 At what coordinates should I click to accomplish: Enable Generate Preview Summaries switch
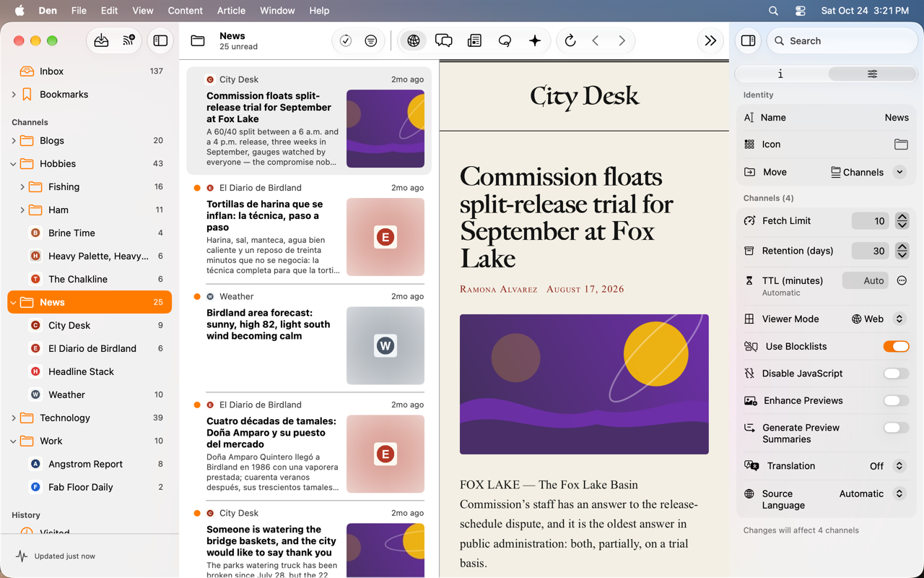click(x=896, y=428)
